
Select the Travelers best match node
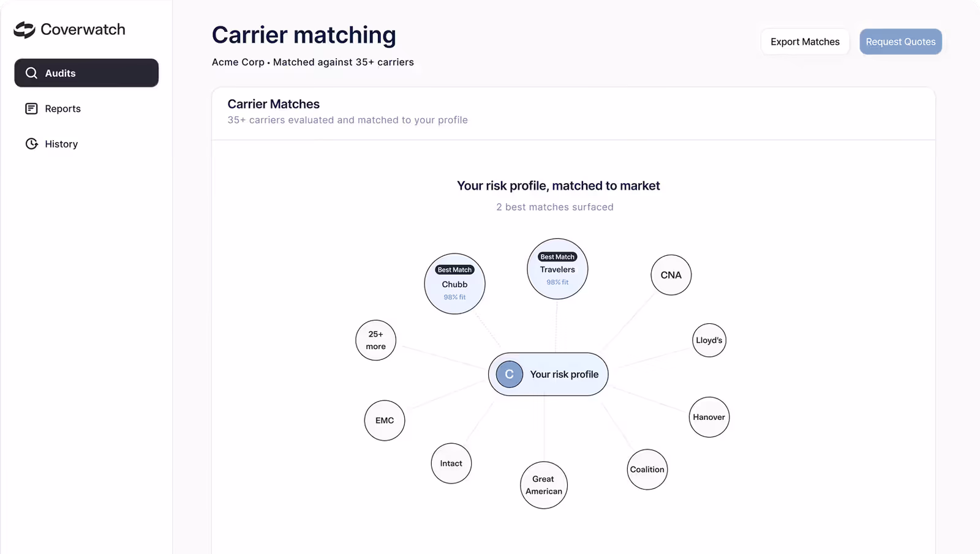pos(557,269)
